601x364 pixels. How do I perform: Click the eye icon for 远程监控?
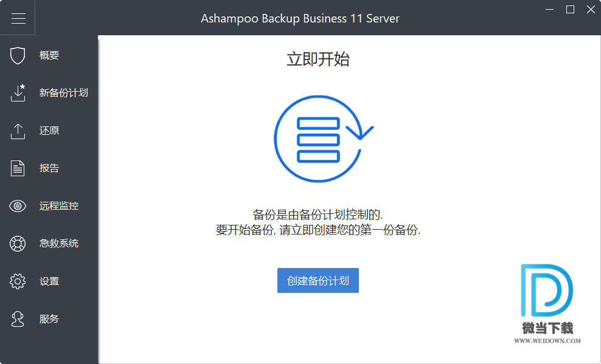tap(18, 206)
